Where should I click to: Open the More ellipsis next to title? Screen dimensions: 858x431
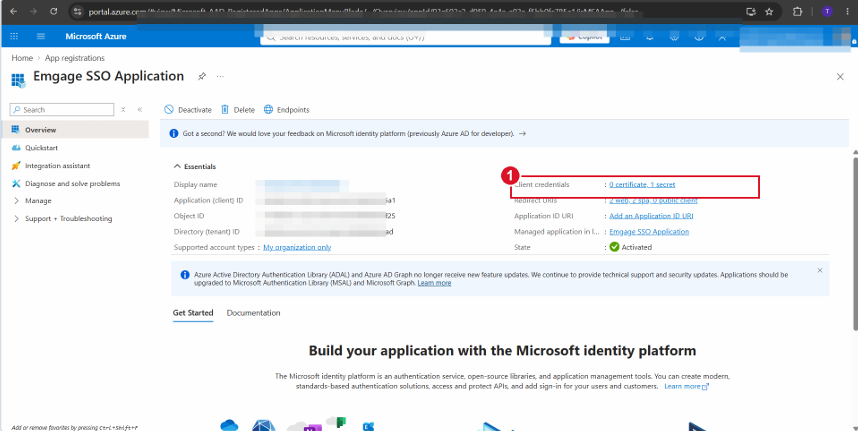tap(220, 77)
